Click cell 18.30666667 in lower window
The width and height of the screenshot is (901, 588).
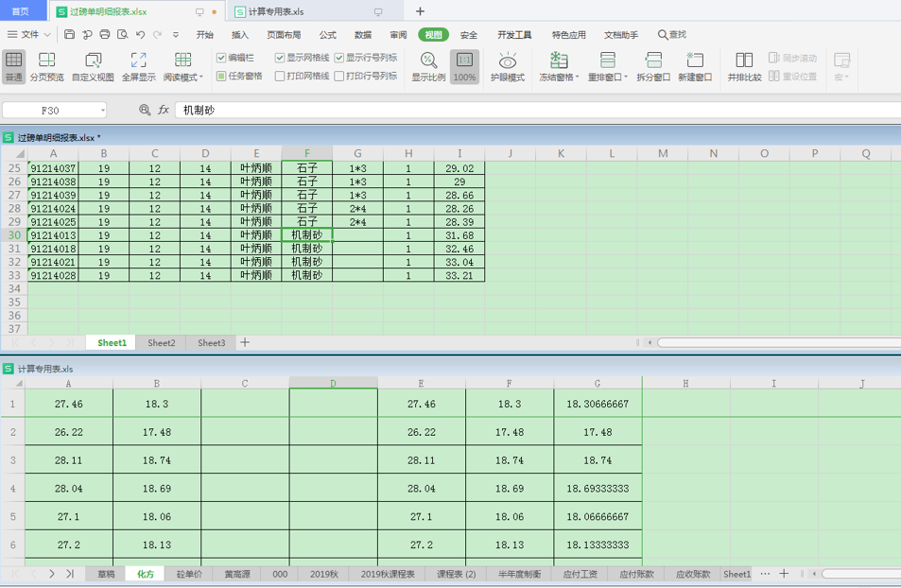(598, 404)
